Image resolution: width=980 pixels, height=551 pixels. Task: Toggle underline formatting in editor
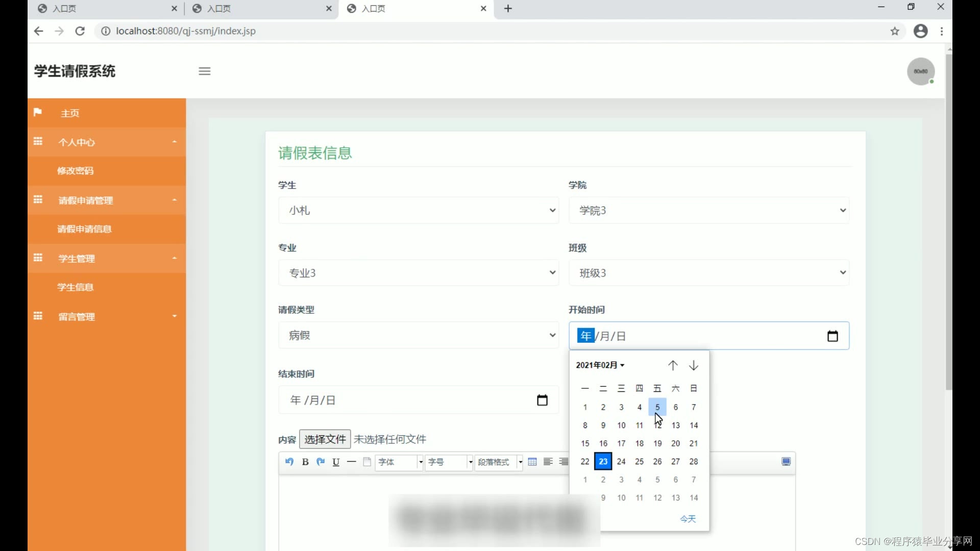(x=336, y=462)
